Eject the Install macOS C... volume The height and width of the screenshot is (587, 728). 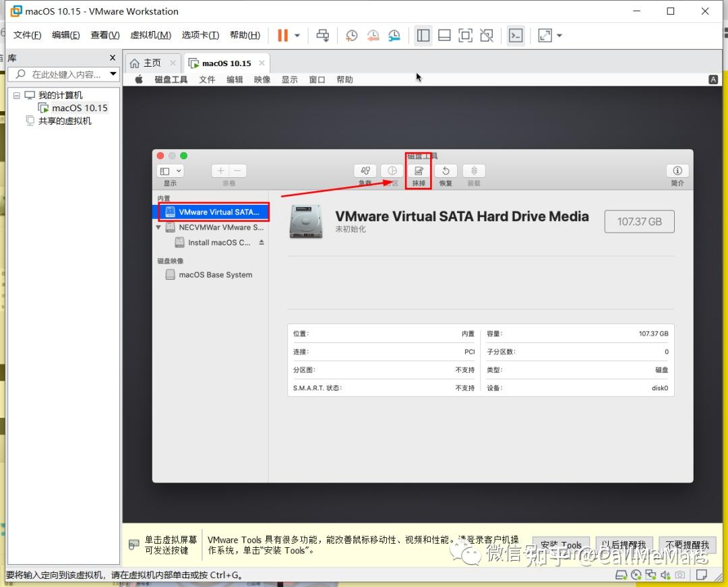pos(262,242)
